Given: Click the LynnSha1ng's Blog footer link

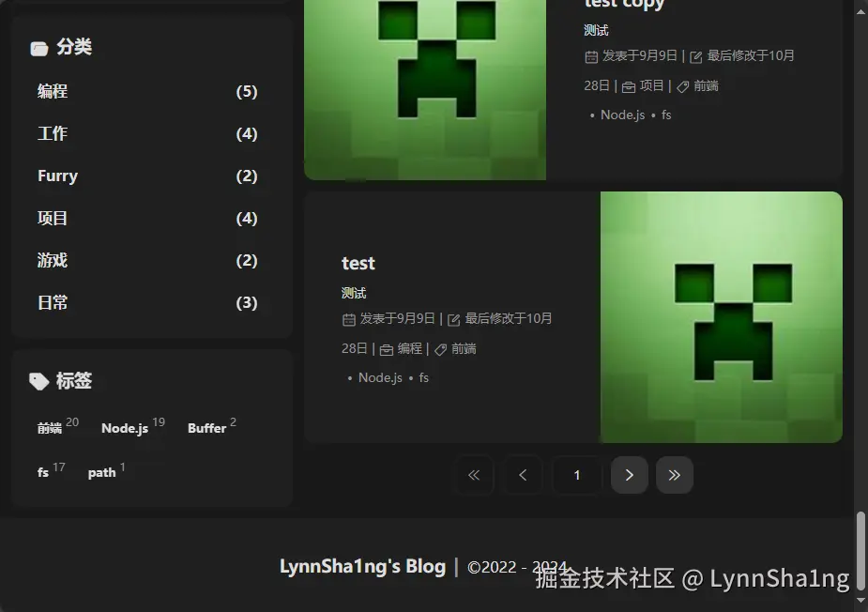Looking at the screenshot, I should point(362,566).
